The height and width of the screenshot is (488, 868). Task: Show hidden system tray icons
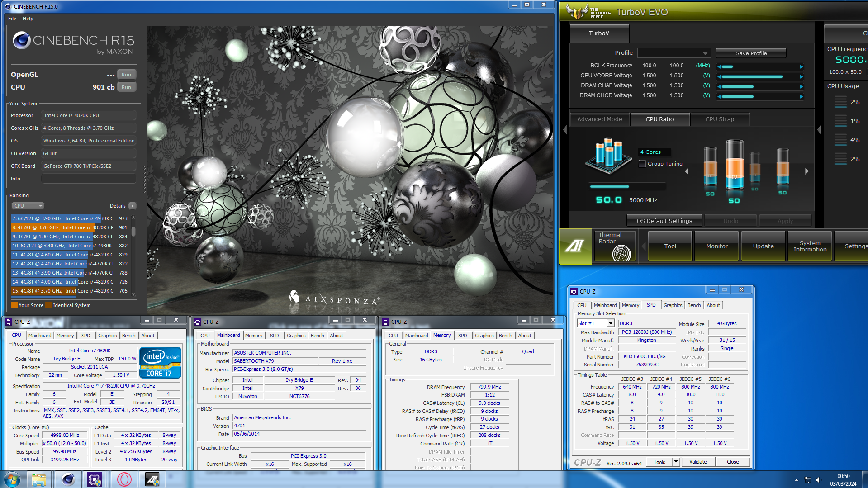pyautogui.click(x=797, y=480)
